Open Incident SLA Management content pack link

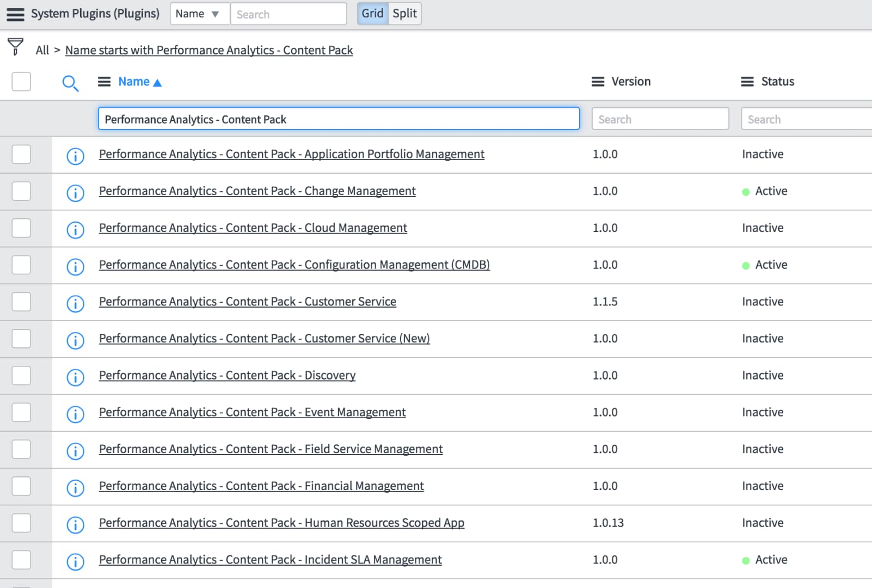[271, 560]
